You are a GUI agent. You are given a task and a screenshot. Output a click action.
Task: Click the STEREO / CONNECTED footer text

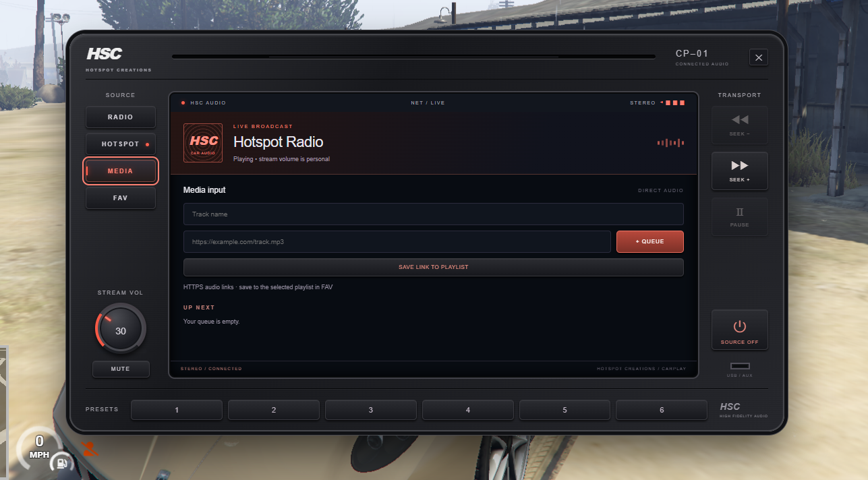(211, 369)
